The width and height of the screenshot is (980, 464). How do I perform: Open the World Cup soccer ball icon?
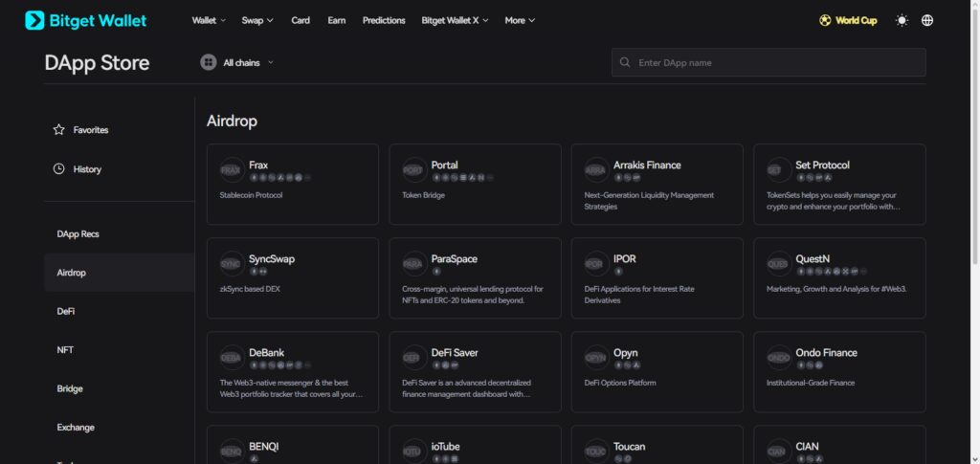click(x=825, y=21)
